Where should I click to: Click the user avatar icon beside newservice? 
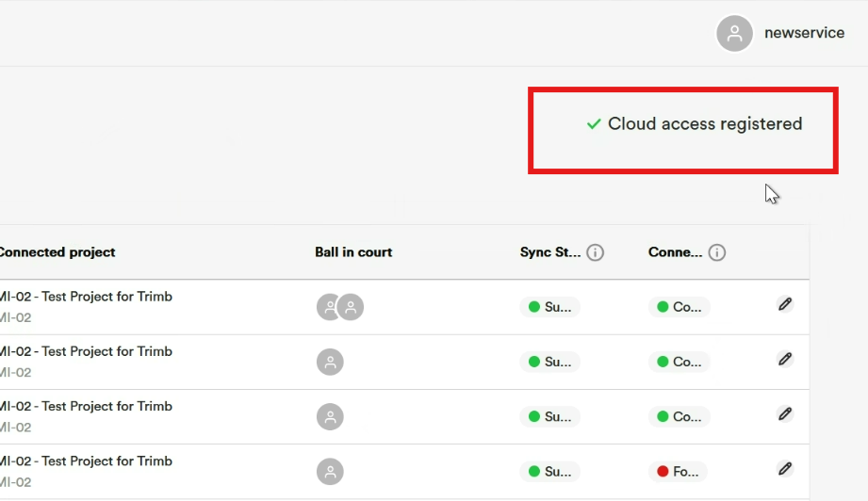point(734,33)
